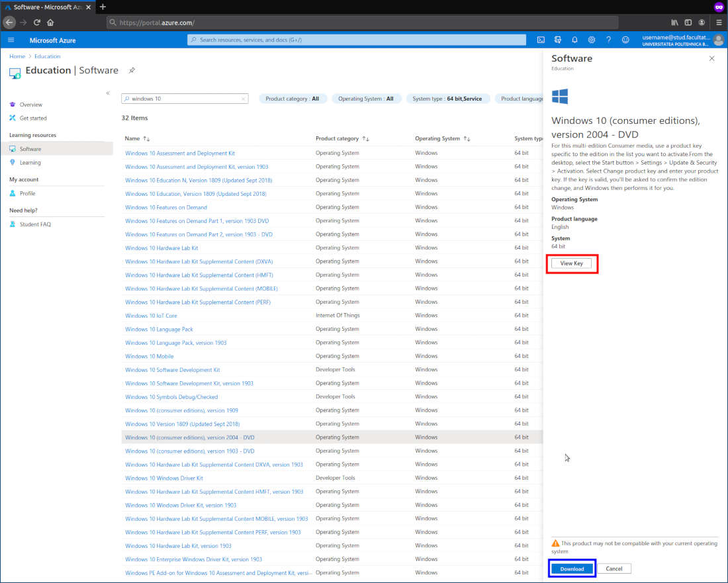Viewport: 728px width, 583px height.
Task: Open portal settings gear icon
Action: click(x=592, y=40)
